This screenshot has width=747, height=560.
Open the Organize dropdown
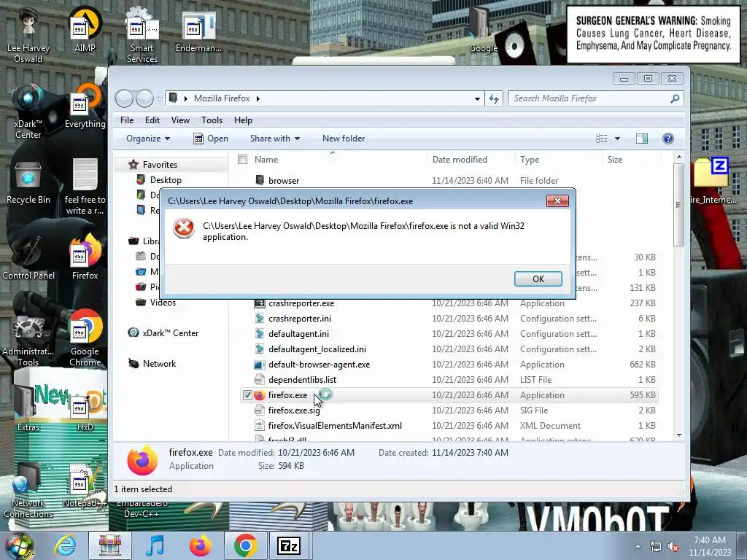pyautogui.click(x=148, y=139)
